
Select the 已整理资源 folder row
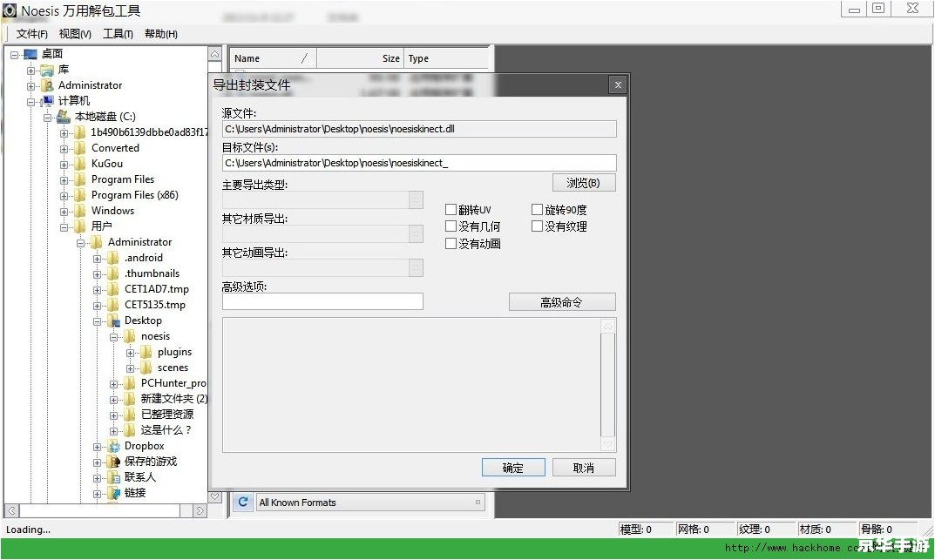pyautogui.click(x=167, y=415)
